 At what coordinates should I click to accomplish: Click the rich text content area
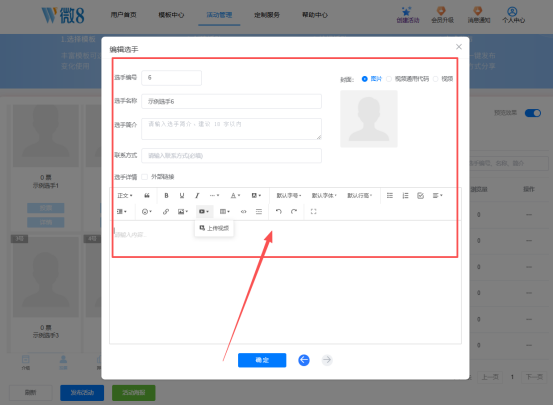[x=285, y=282]
